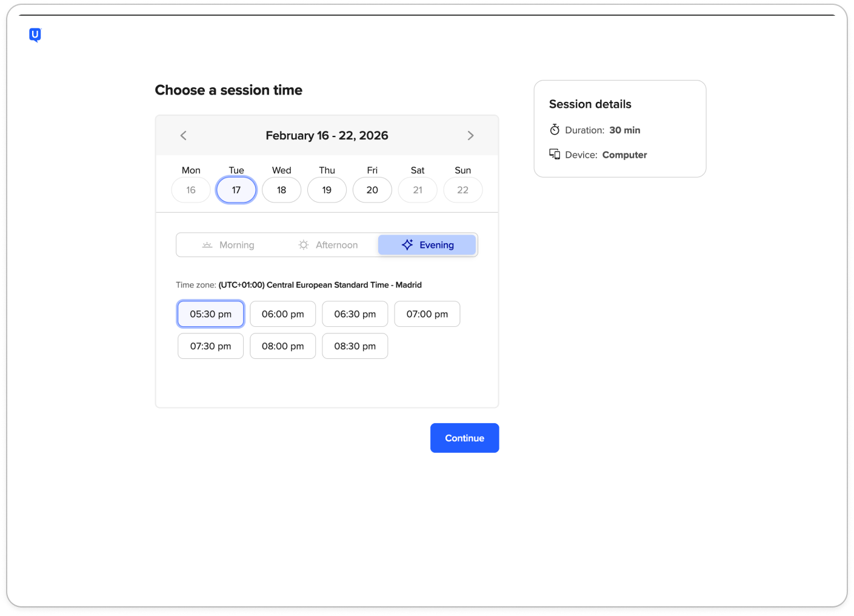Pick the 06:30 pm time slot

[355, 314]
